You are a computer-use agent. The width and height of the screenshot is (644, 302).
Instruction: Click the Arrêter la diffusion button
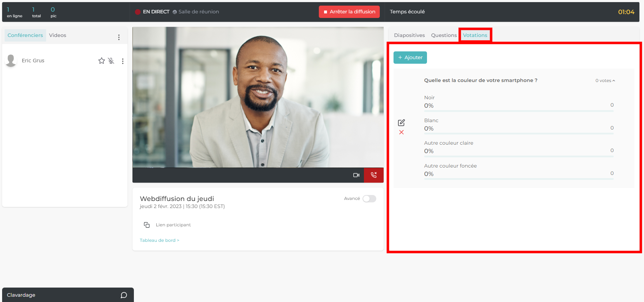pos(349,12)
